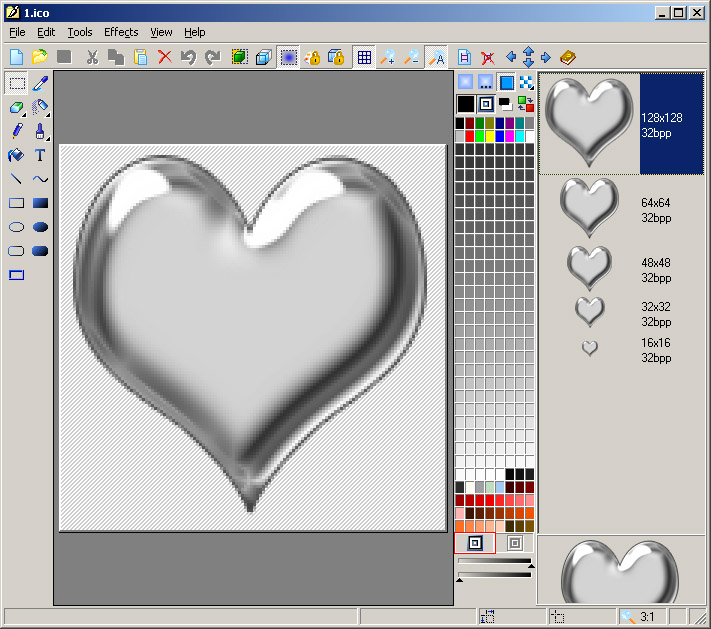Select the rectangular selection tool
711x629 pixels.
pyautogui.click(x=17, y=83)
